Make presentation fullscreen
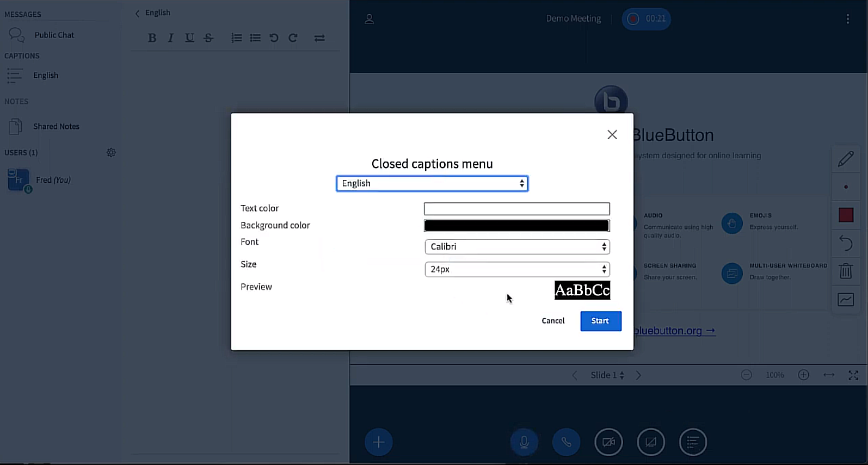Image resolution: width=868 pixels, height=465 pixels. [853, 375]
